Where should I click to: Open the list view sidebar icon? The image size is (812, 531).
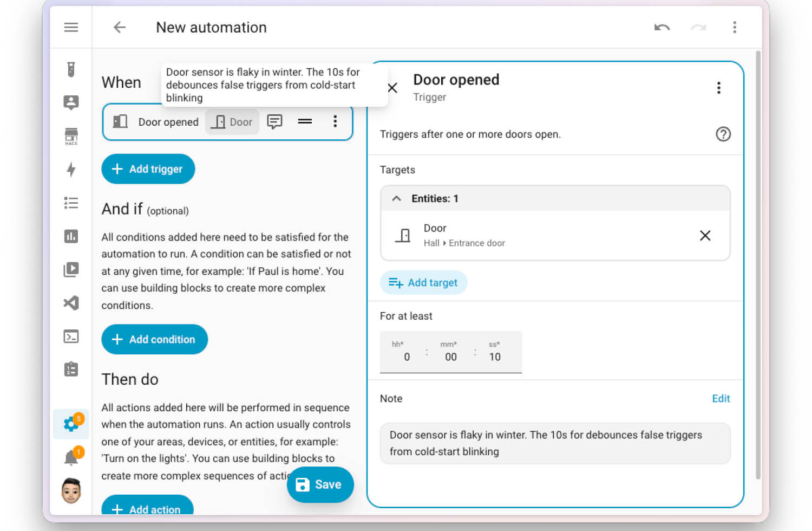(x=71, y=203)
